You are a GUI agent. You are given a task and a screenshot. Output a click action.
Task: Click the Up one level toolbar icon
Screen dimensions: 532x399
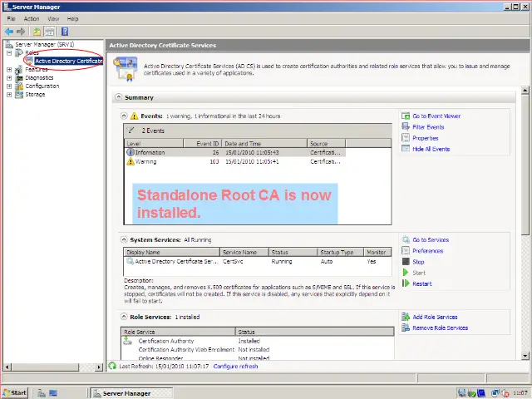(x=36, y=32)
